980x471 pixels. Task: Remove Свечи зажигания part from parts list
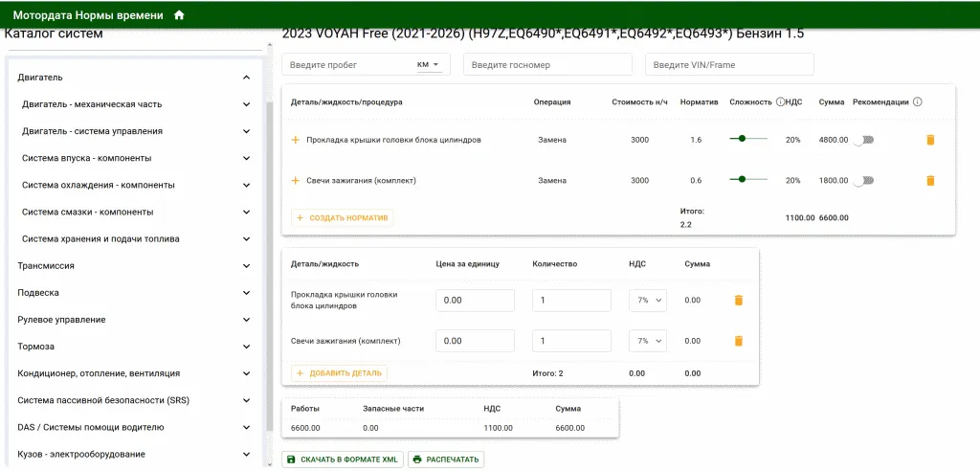738,341
